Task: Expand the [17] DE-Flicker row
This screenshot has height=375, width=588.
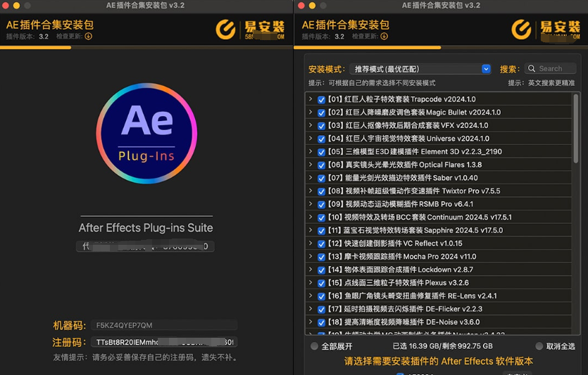Action: pos(311,309)
